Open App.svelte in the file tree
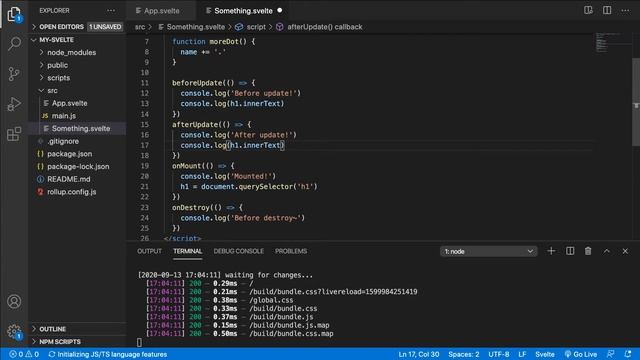Image resolution: width=640 pixels, height=360 pixels. (78, 103)
